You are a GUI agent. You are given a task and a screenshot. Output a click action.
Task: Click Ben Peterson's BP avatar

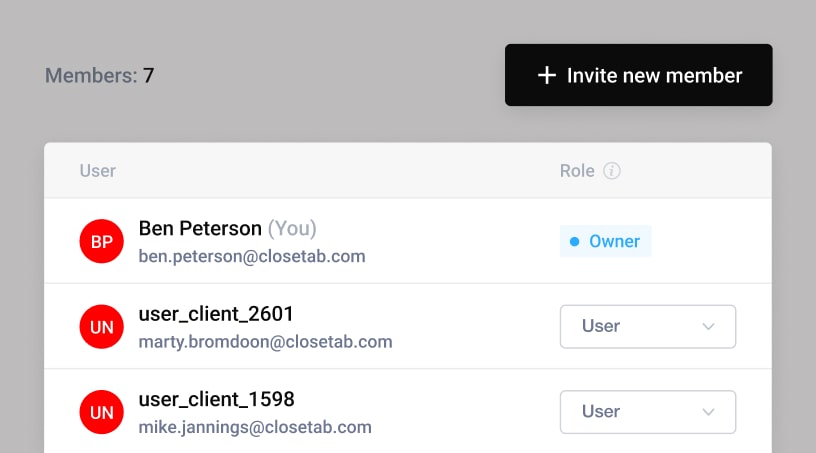coord(102,241)
